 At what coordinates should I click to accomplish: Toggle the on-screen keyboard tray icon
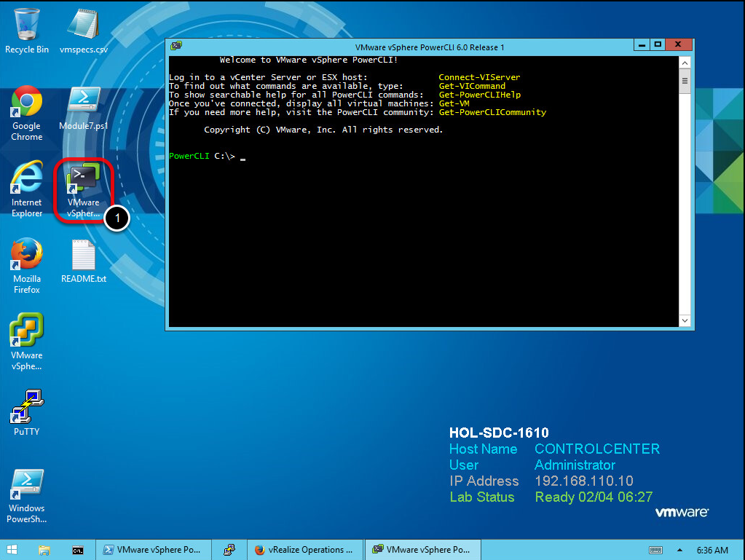(655, 550)
